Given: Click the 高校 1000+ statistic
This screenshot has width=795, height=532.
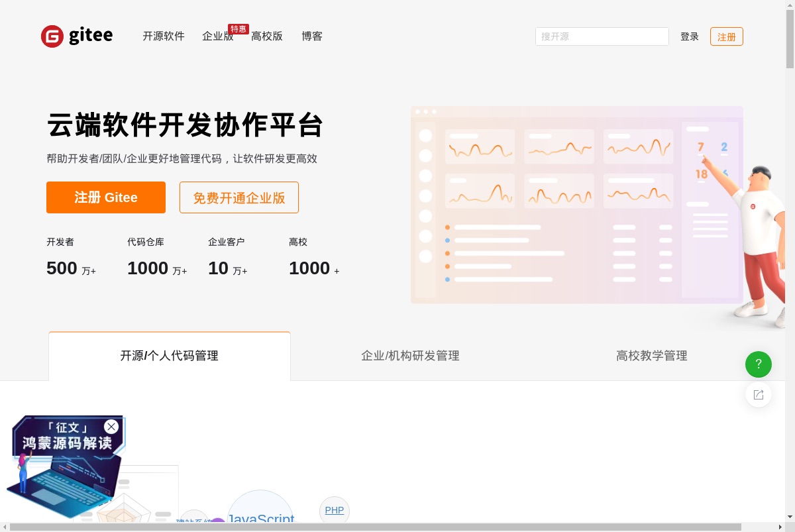Looking at the screenshot, I should pyautogui.click(x=314, y=258).
